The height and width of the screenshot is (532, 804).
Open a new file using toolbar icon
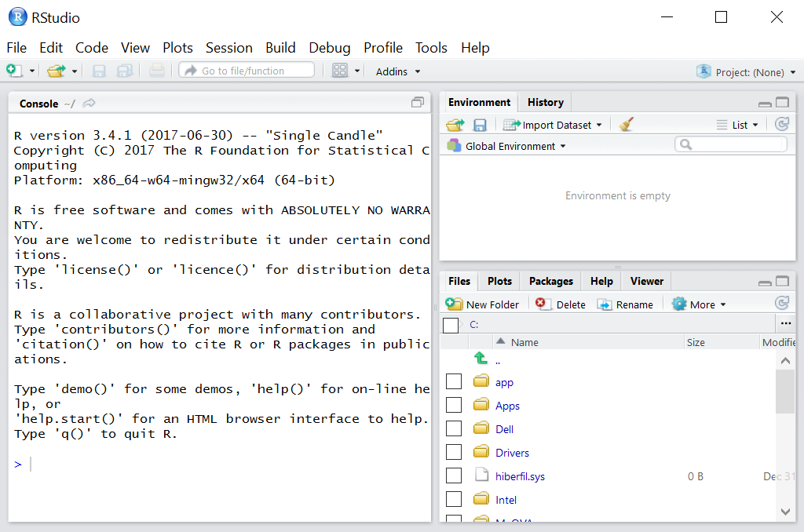(13, 71)
